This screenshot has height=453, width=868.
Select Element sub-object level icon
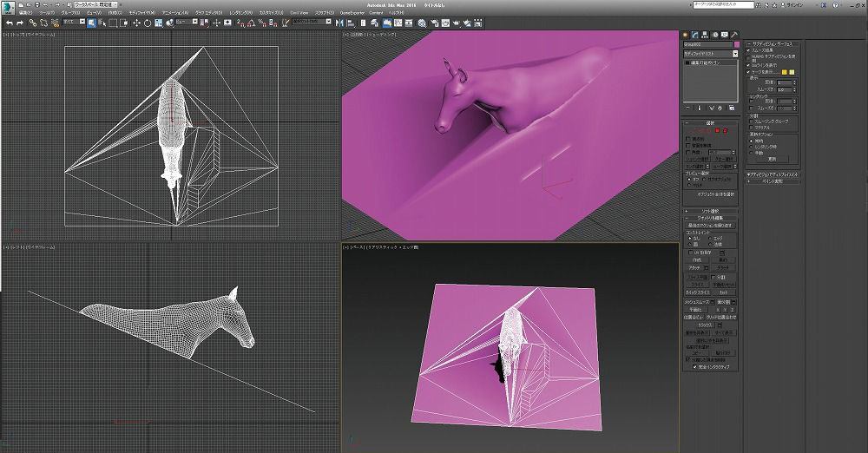726,131
